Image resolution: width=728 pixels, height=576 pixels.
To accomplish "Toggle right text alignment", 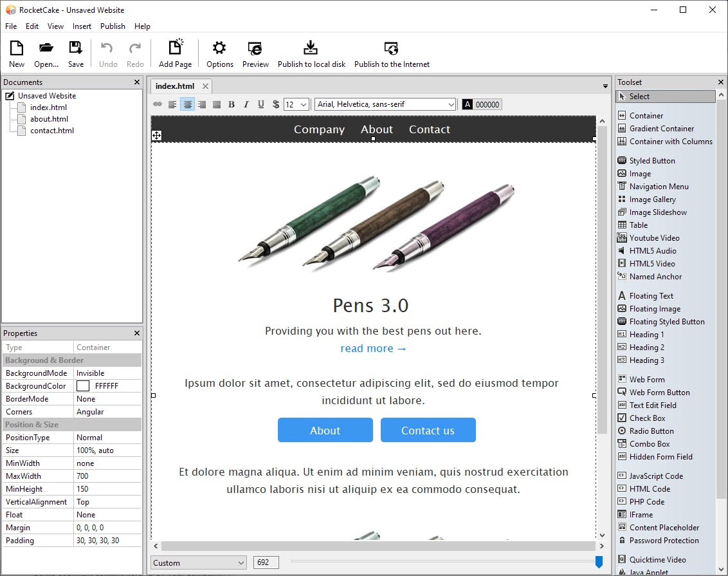I will pos(202,104).
